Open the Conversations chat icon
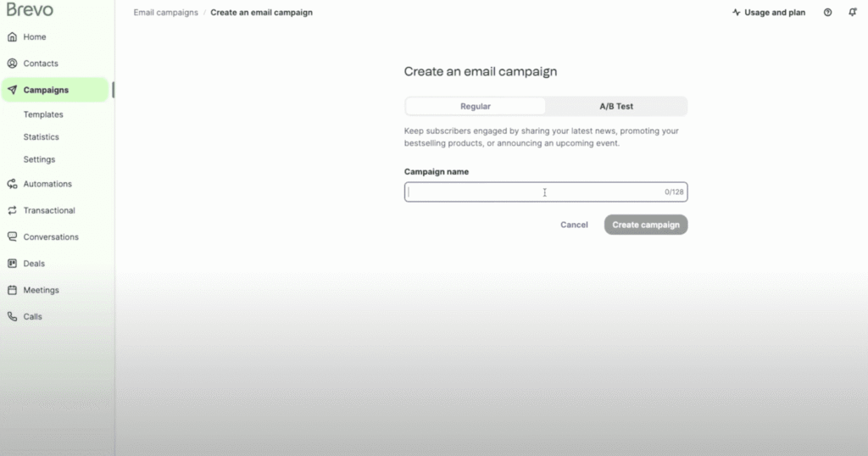The width and height of the screenshot is (868, 456). coord(12,237)
